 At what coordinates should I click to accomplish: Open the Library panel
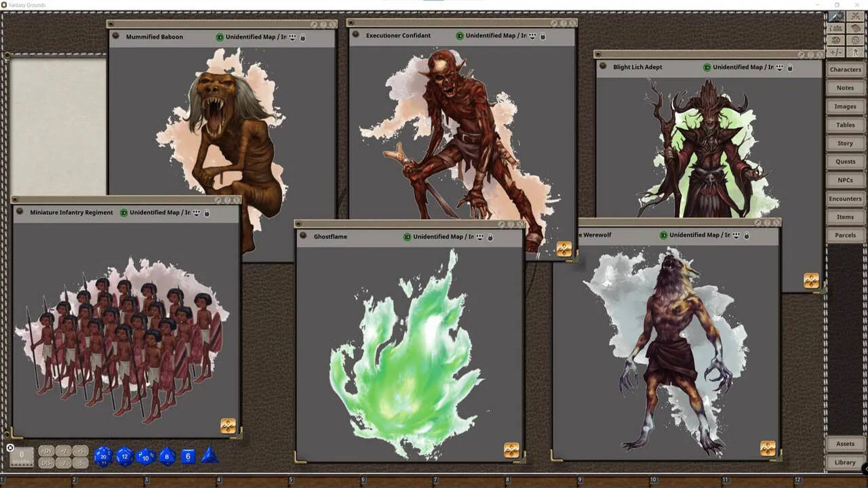[845, 462]
